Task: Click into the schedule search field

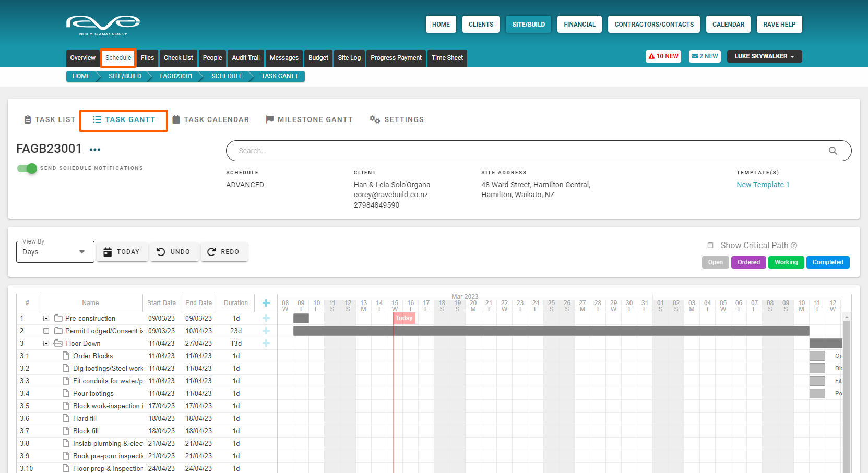Action: coord(522,151)
